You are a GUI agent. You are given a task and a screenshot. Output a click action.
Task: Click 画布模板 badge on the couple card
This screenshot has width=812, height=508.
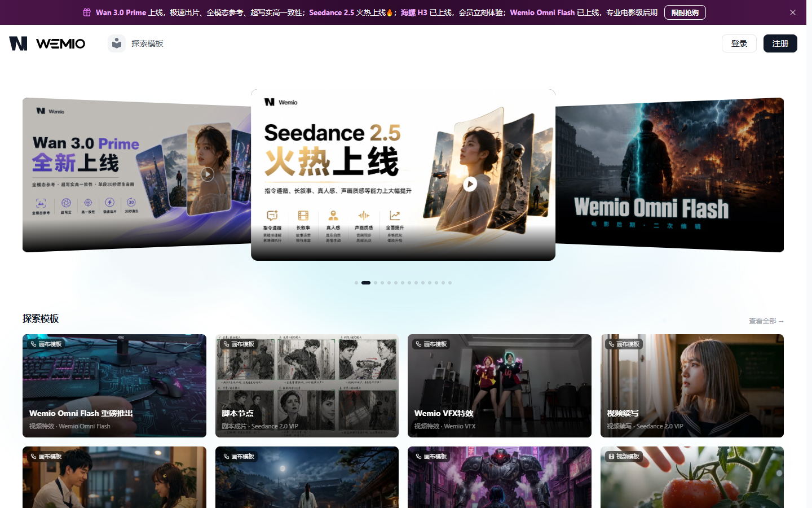point(46,456)
